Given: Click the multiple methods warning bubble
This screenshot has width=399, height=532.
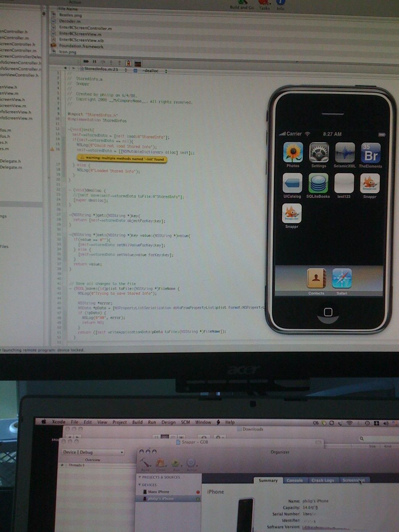Looking at the screenshot, I should pos(122,159).
